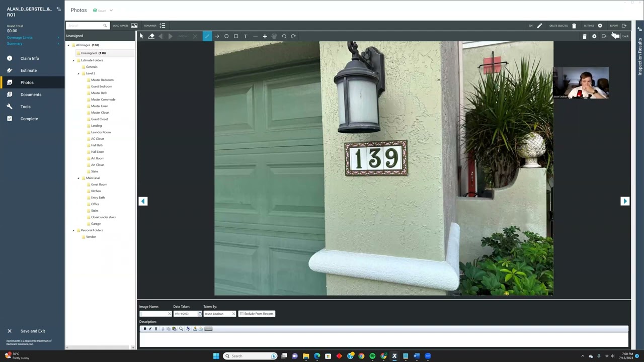
Task: Select the Vendor folder
Action: coord(91,237)
